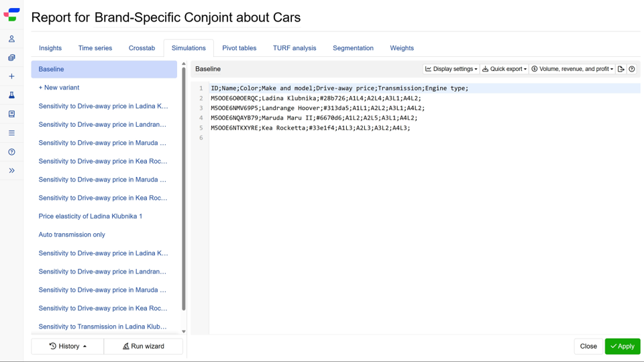
Task: Click scroll-down arrow of scenario list
Action: click(x=184, y=332)
